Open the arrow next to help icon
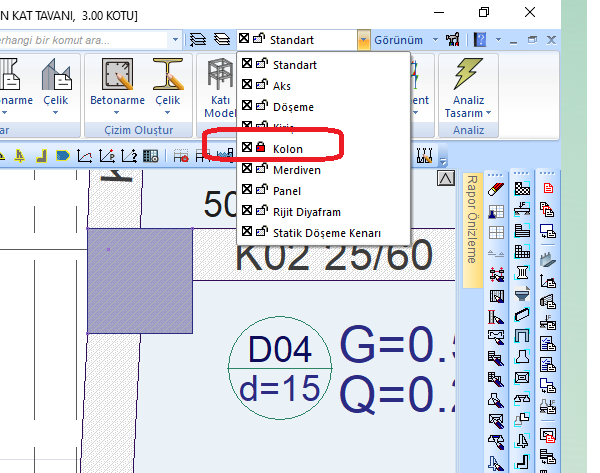This screenshot has height=473, width=600. (498, 39)
